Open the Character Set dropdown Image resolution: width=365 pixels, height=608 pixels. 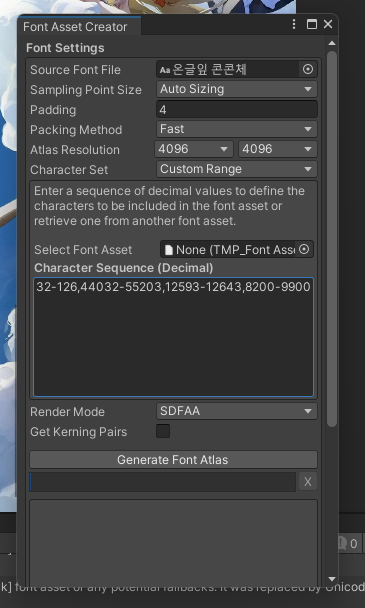click(237, 169)
